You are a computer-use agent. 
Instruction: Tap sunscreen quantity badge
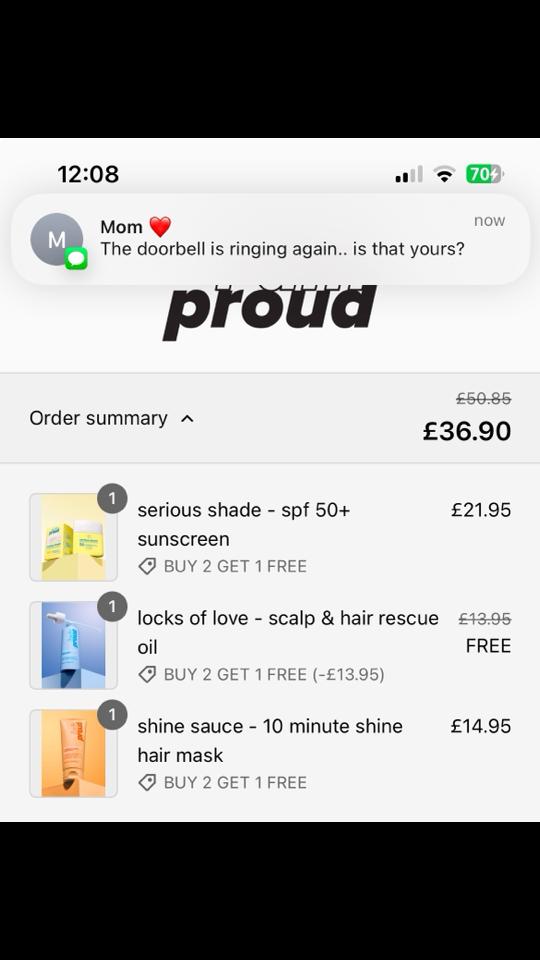click(x=112, y=499)
